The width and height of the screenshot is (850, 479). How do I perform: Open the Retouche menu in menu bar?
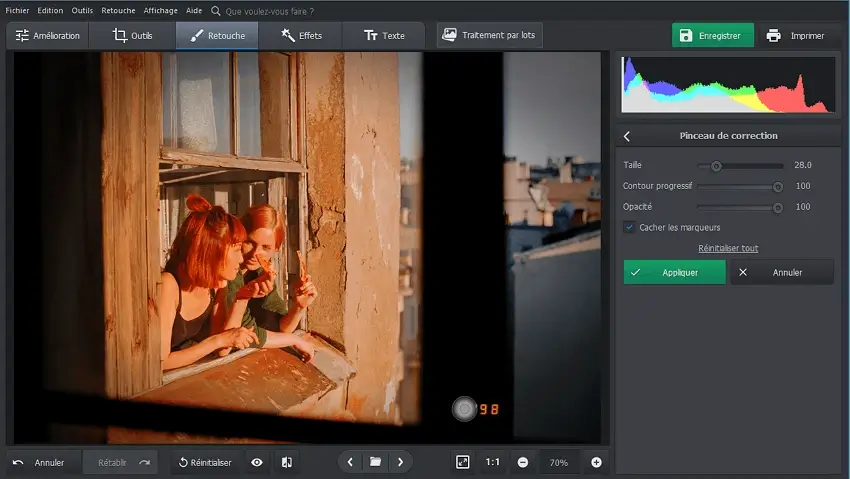point(118,10)
